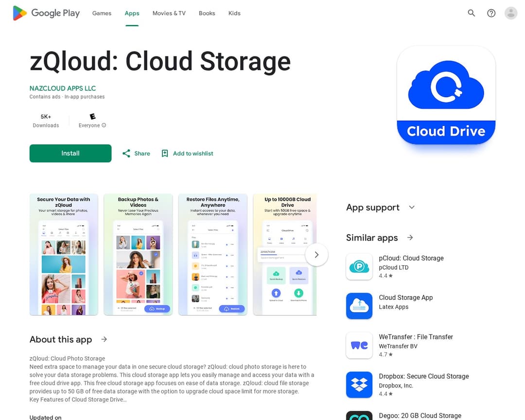Switch to the Books tab
The width and height of the screenshot is (525, 420).
207,13
